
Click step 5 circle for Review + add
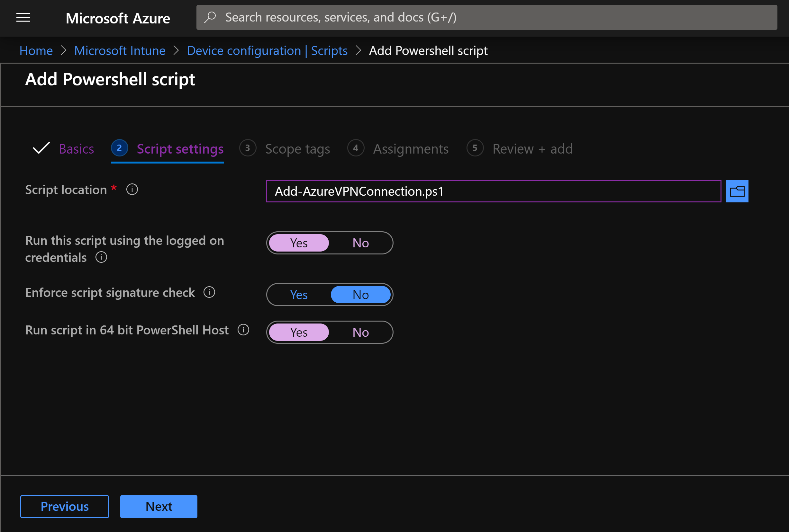(x=475, y=148)
